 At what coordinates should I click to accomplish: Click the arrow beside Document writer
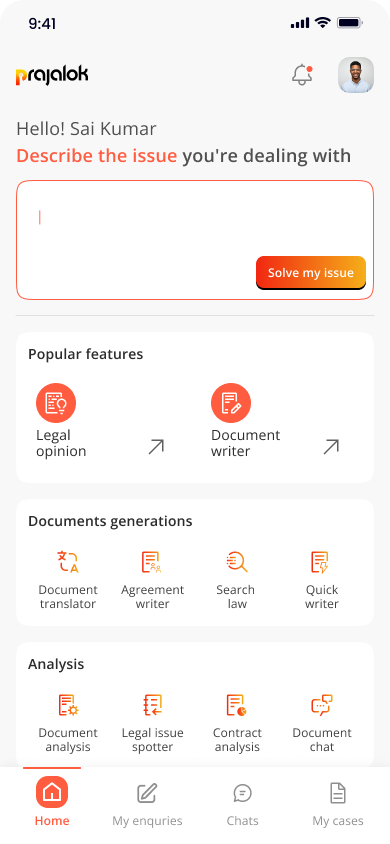[x=331, y=447]
